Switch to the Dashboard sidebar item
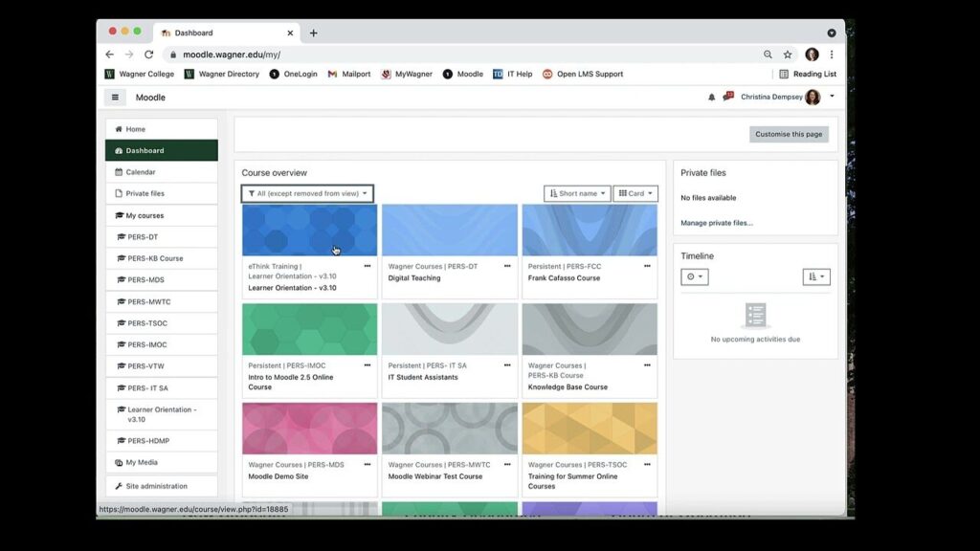Viewport: 980px width, 551px height. click(x=142, y=150)
